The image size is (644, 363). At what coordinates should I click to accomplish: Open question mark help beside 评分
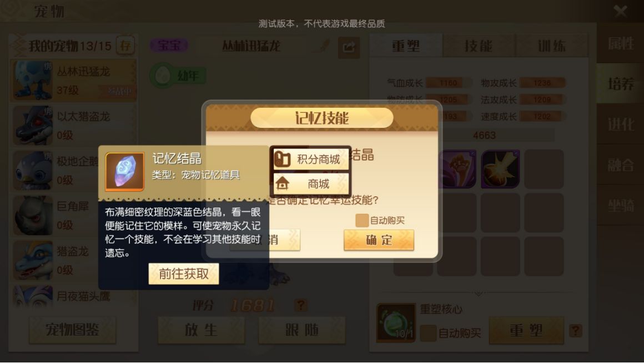click(x=301, y=305)
